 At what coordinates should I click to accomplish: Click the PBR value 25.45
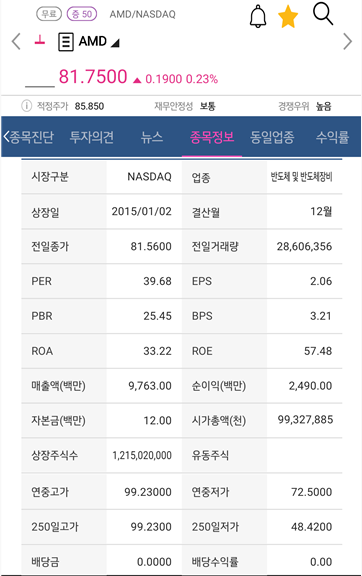tap(157, 316)
